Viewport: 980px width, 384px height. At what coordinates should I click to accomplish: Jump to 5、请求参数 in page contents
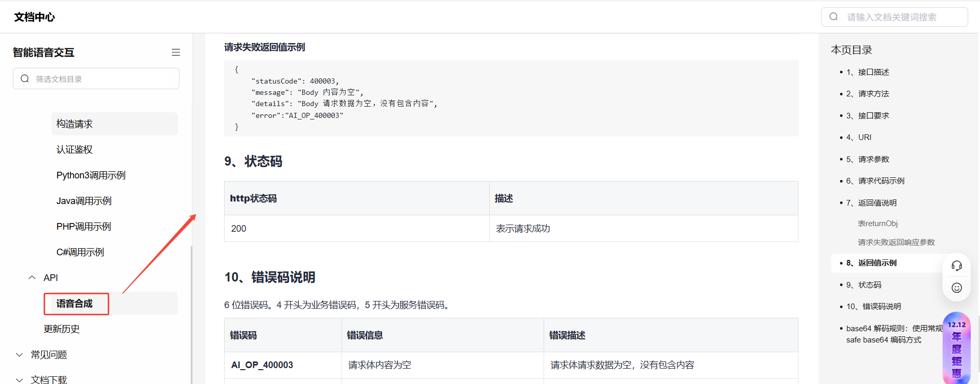868,159
